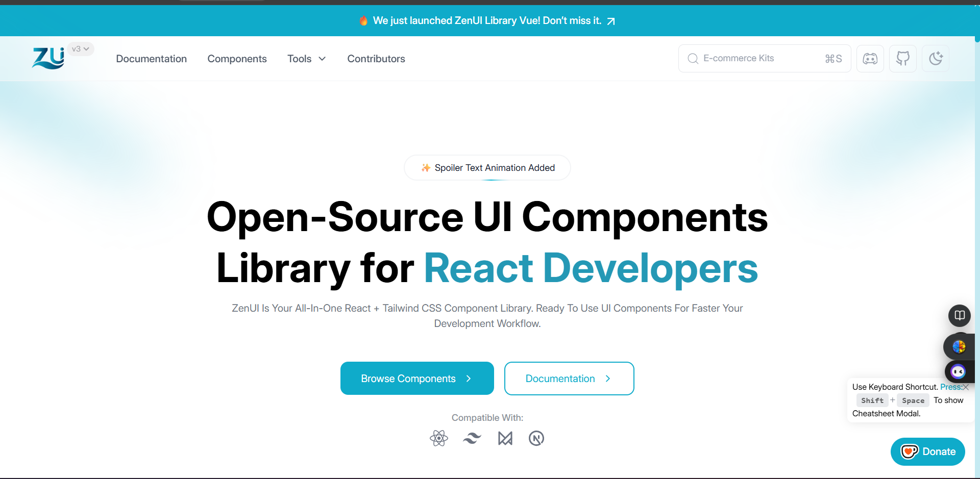This screenshot has width=980, height=479.
Task: Open the book icon floating button
Action: click(959, 316)
